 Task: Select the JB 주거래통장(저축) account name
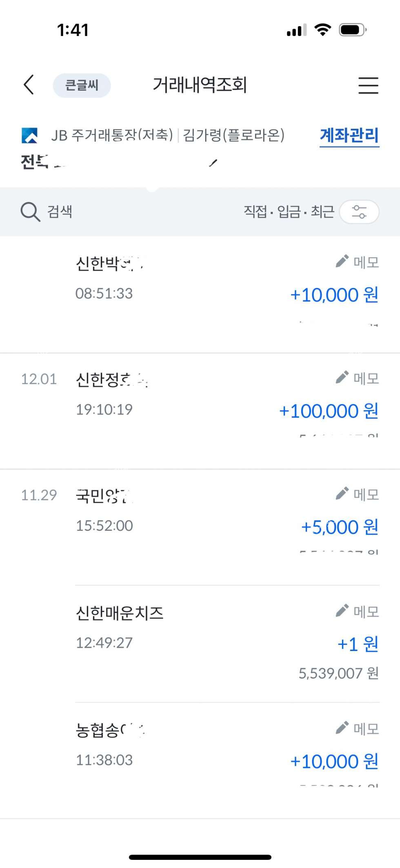pos(112,135)
